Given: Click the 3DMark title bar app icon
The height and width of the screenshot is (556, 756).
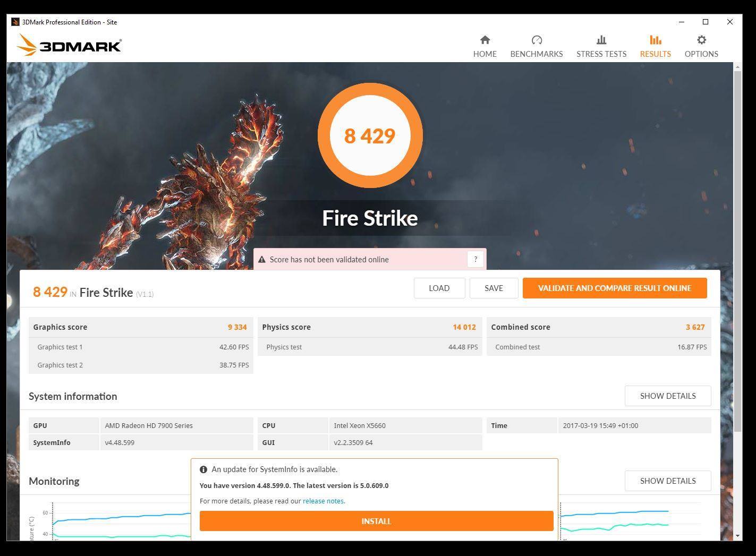Looking at the screenshot, I should [x=15, y=22].
